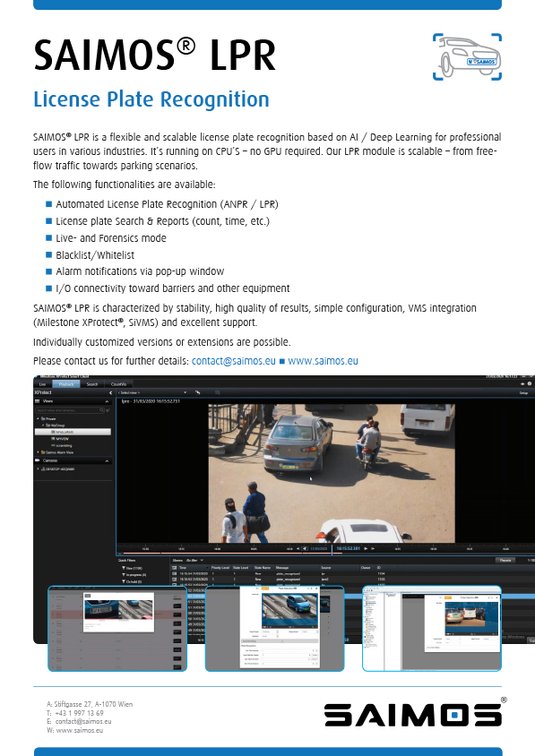Switch to the Playback tab
This screenshot has height=756, width=535.
pyautogui.click(x=66, y=384)
